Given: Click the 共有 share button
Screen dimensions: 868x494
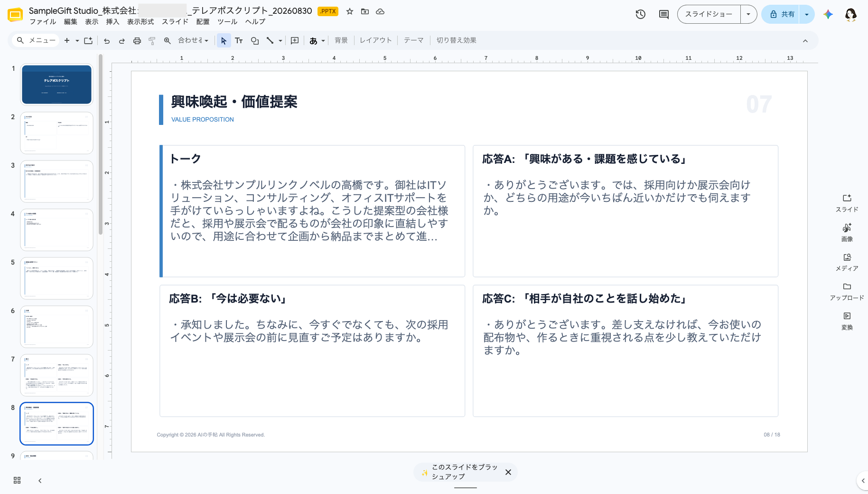Looking at the screenshot, I should point(781,14).
